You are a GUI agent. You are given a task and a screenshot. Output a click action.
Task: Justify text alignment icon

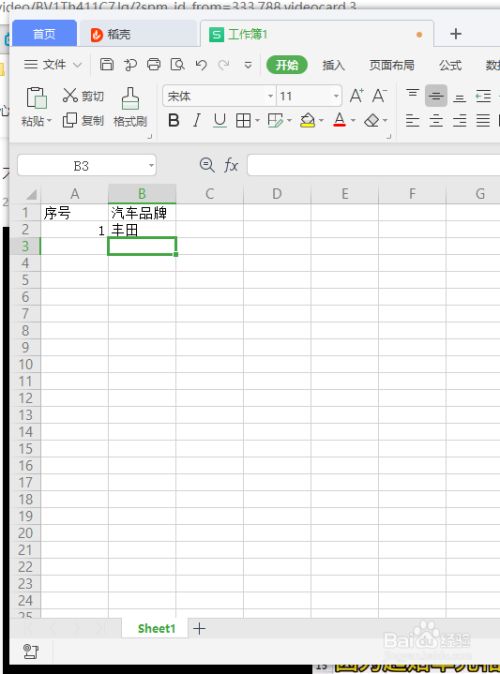483,121
